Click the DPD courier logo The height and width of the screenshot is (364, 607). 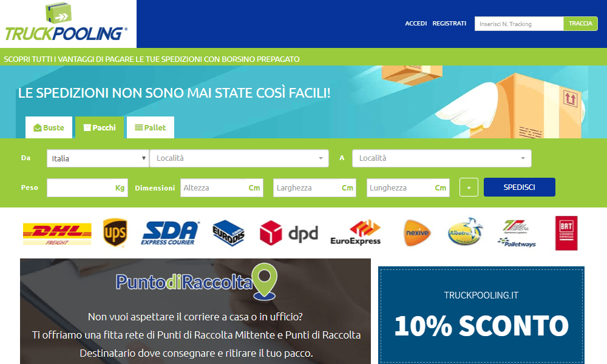pos(289,233)
